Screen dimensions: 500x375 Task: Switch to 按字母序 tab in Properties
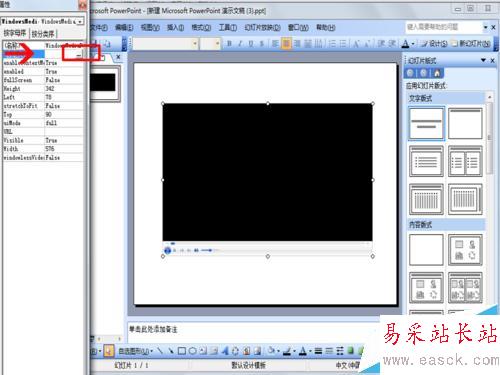(15, 33)
